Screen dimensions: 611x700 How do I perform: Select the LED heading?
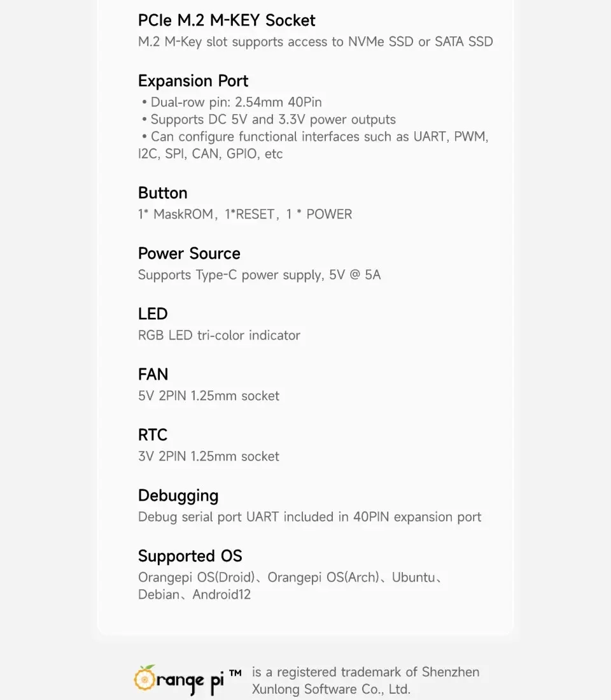pos(153,314)
